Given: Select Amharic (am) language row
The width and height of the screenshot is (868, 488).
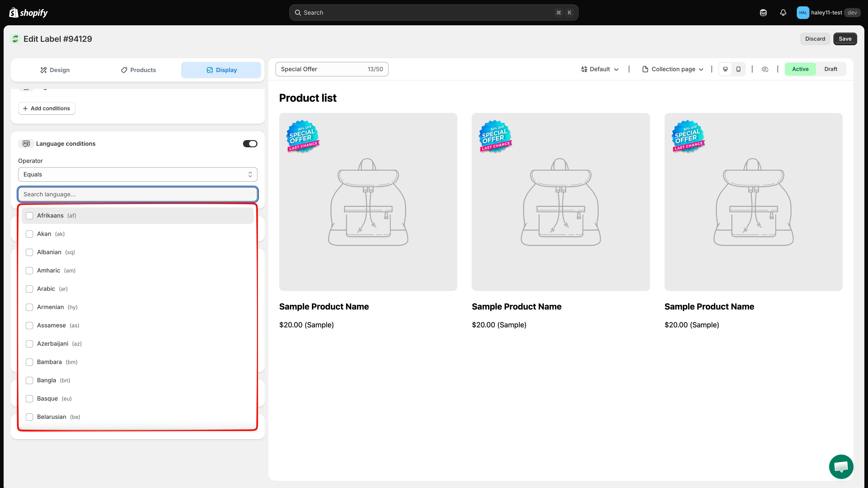Looking at the screenshot, I should pyautogui.click(x=137, y=270).
